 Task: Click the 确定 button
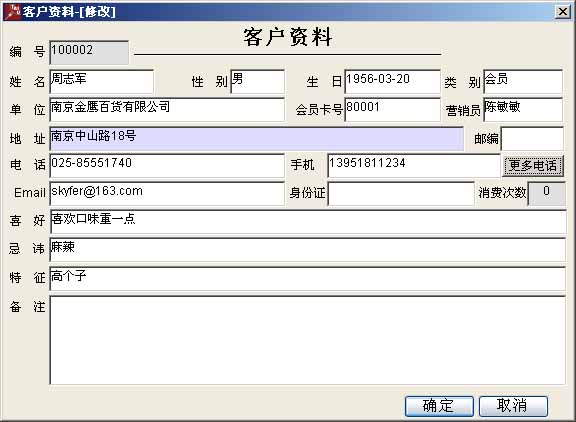pos(439,406)
